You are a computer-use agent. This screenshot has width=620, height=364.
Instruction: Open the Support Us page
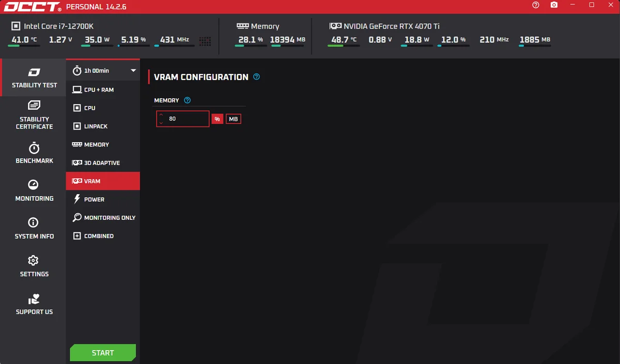(x=34, y=305)
